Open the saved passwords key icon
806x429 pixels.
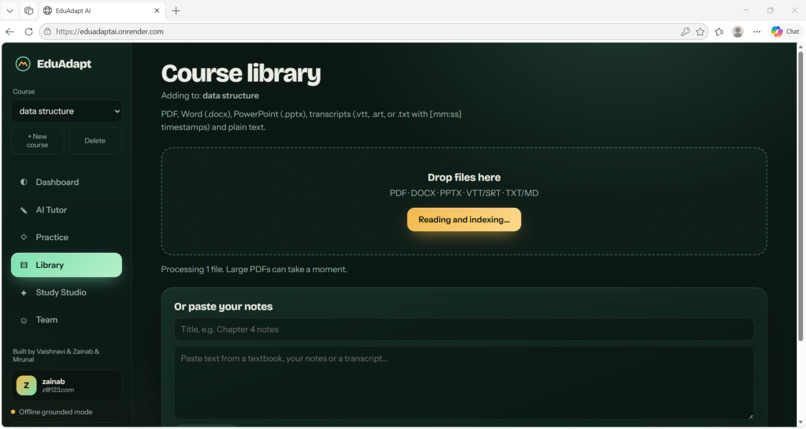click(685, 31)
